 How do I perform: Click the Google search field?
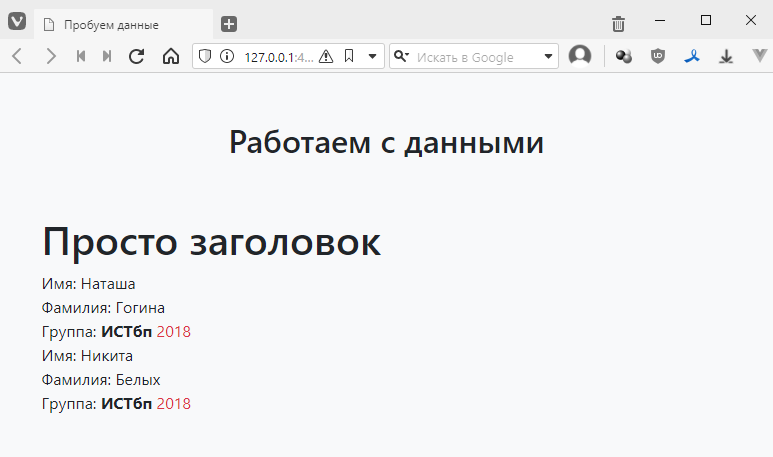pyautogui.click(x=475, y=57)
